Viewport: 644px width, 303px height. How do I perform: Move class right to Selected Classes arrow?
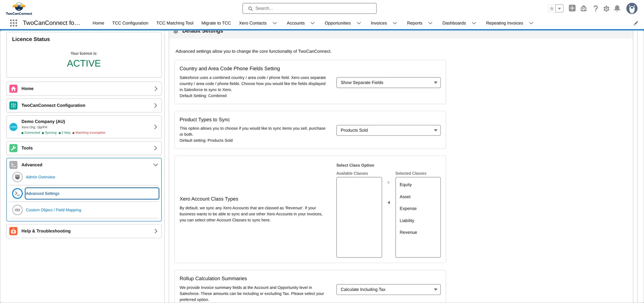(x=388, y=183)
